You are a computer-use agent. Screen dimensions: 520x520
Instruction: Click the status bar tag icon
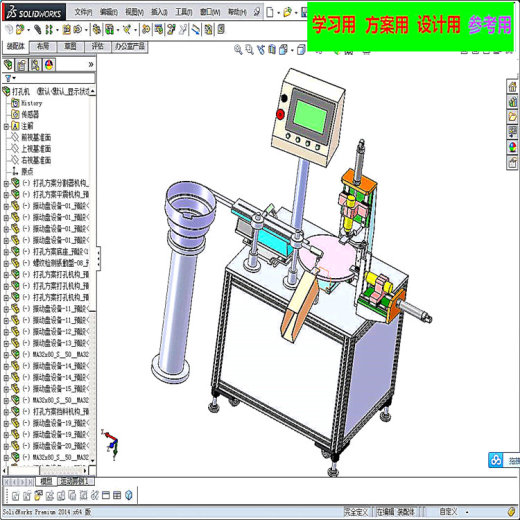pyautogui.click(x=512, y=512)
